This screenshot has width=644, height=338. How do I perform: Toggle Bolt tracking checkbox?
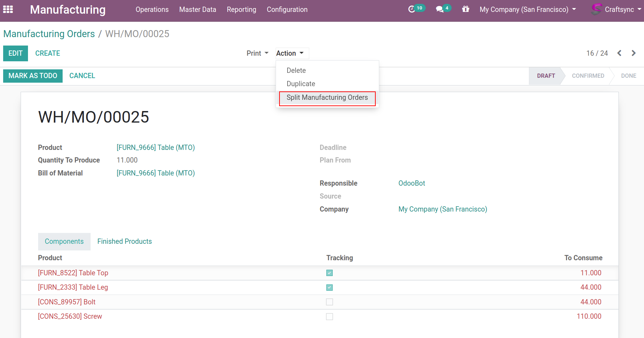pos(330,302)
